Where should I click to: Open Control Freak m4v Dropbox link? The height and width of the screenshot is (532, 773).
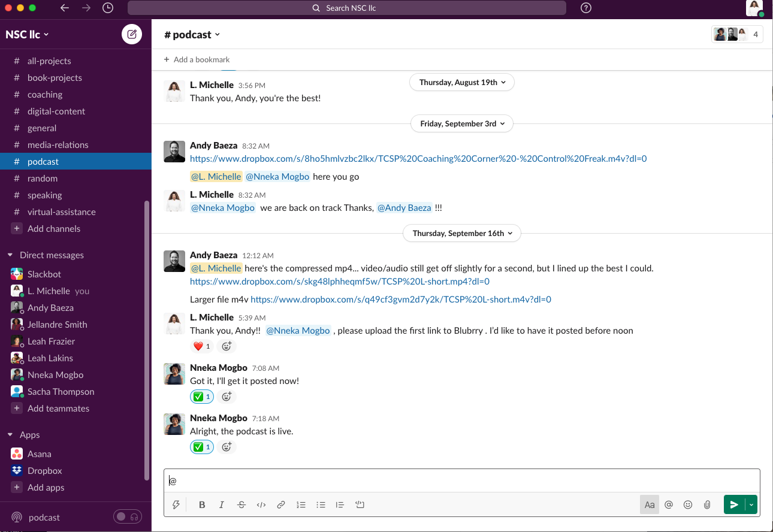point(418,159)
